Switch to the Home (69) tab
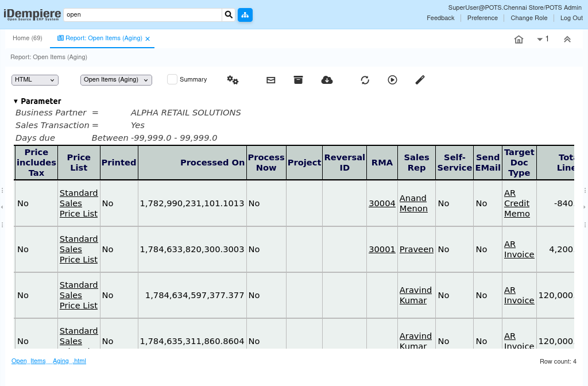Image resolution: width=588 pixels, height=386 pixels. tap(28, 38)
